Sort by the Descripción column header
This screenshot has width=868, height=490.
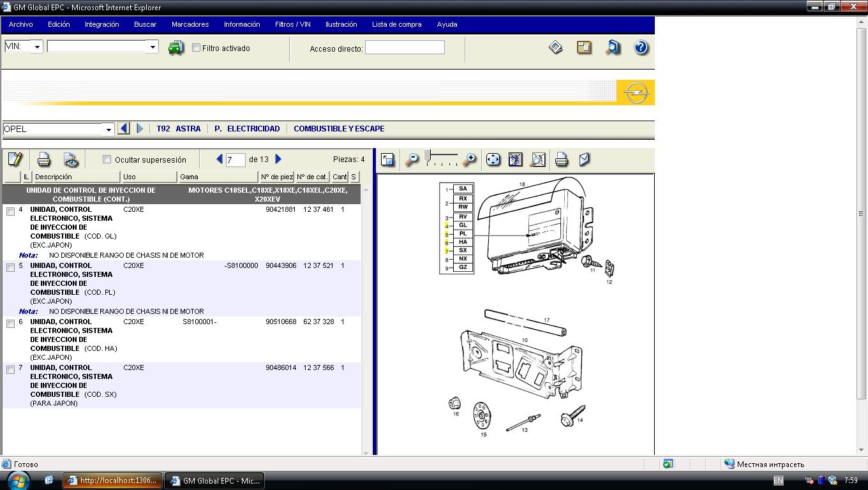coord(76,177)
